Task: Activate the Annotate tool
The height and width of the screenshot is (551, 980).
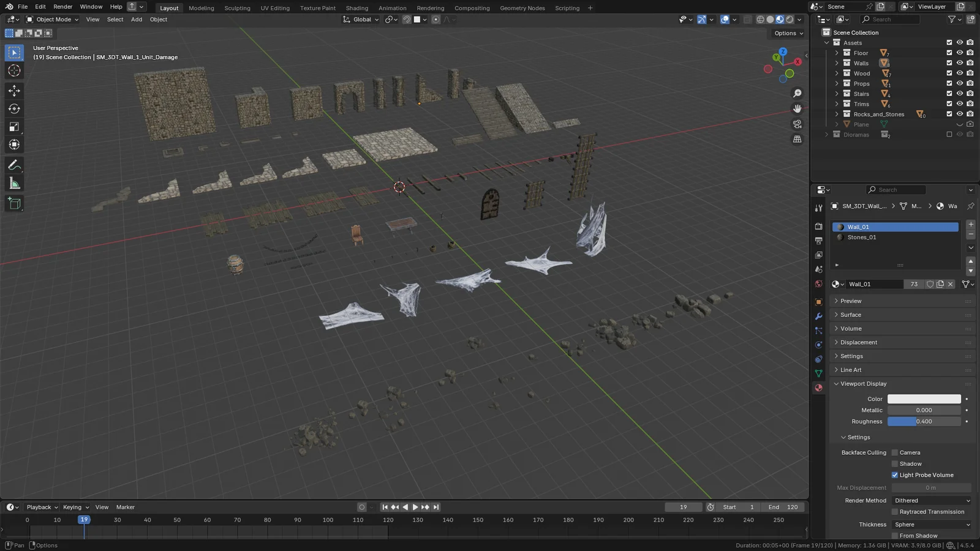Action: tap(14, 164)
